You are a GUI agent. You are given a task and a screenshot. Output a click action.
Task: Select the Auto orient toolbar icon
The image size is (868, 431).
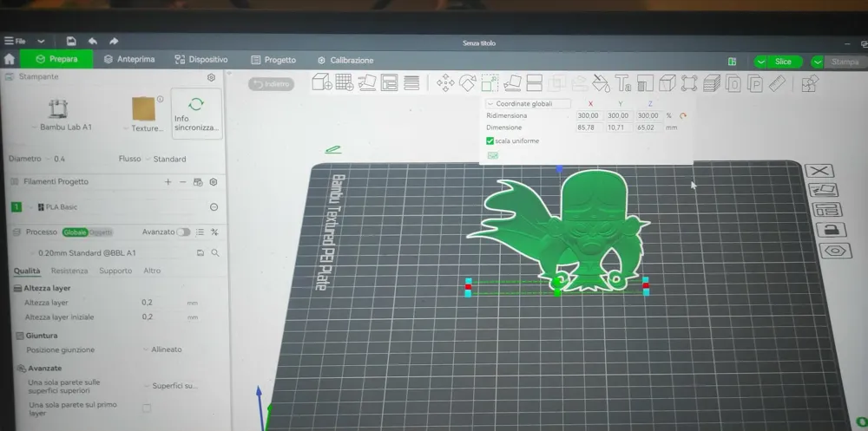pos(367,82)
